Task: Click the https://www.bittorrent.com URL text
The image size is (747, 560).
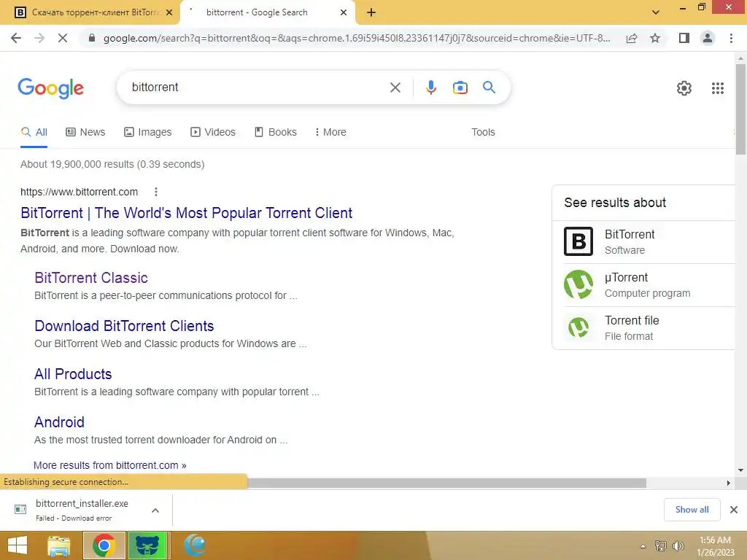Action: click(x=79, y=192)
